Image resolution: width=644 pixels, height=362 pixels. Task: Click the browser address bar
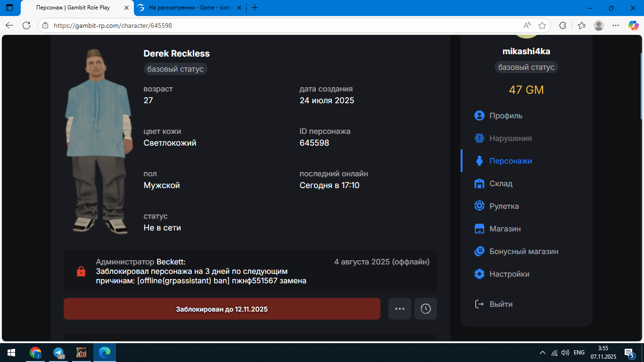[x=283, y=25]
